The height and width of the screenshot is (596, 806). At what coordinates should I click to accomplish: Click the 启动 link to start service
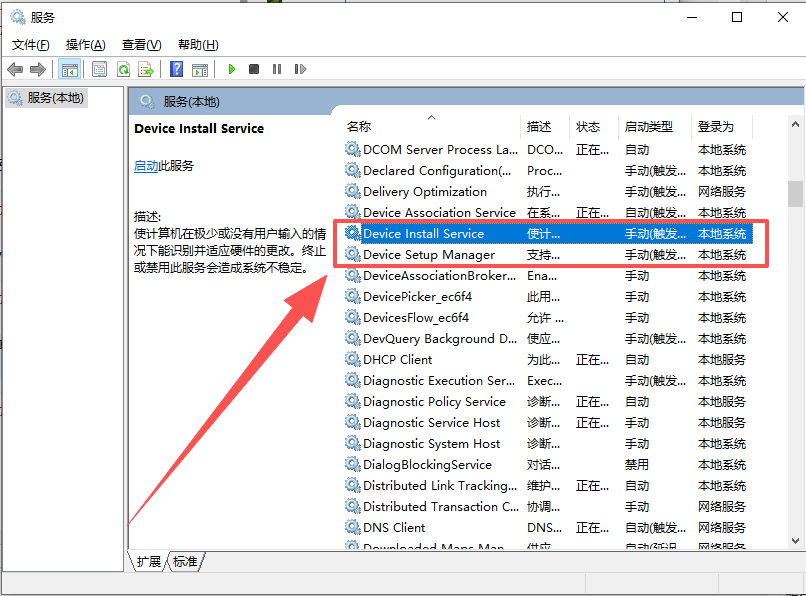(x=145, y=166)
